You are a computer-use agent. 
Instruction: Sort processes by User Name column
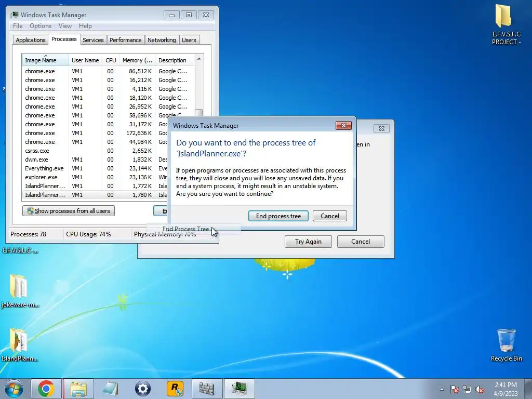[85, 60]
